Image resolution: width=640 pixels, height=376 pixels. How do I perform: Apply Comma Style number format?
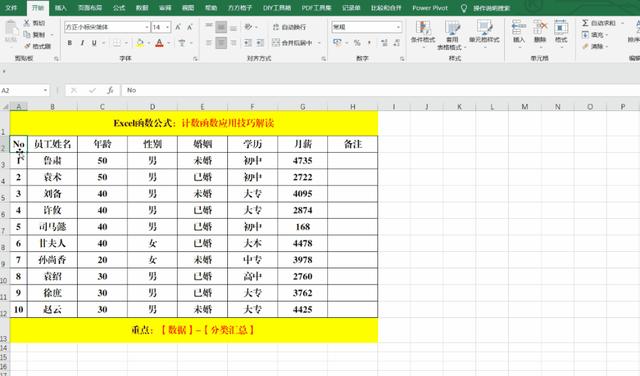[370, 42]
